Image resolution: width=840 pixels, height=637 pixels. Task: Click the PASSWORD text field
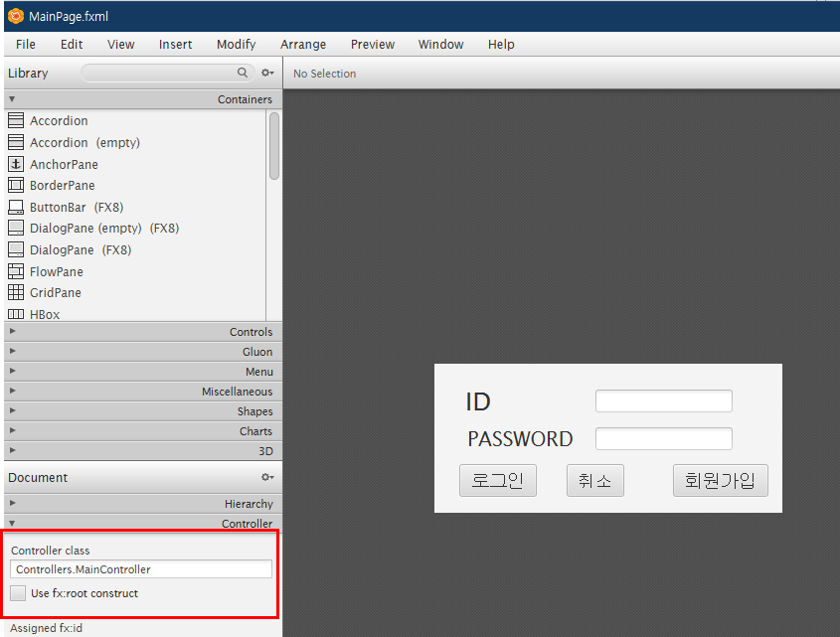click(x=664, y=439)
